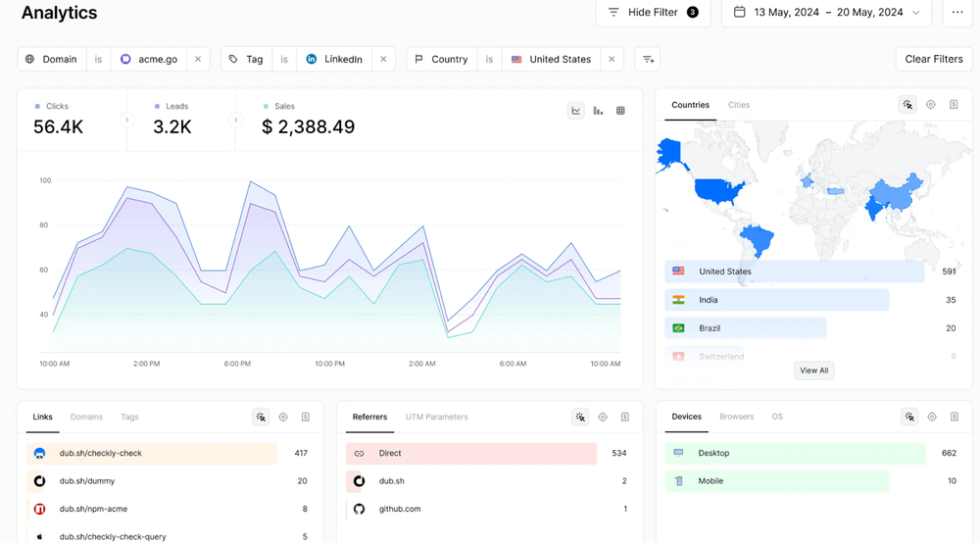Viewport: 980px width, 543px height.
Task: Remove the United States country filter
Action: point(612,60)
